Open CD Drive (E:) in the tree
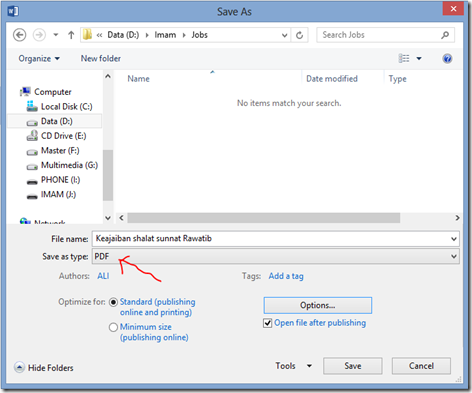Screen dimensions: 472x393 [63, 136]
